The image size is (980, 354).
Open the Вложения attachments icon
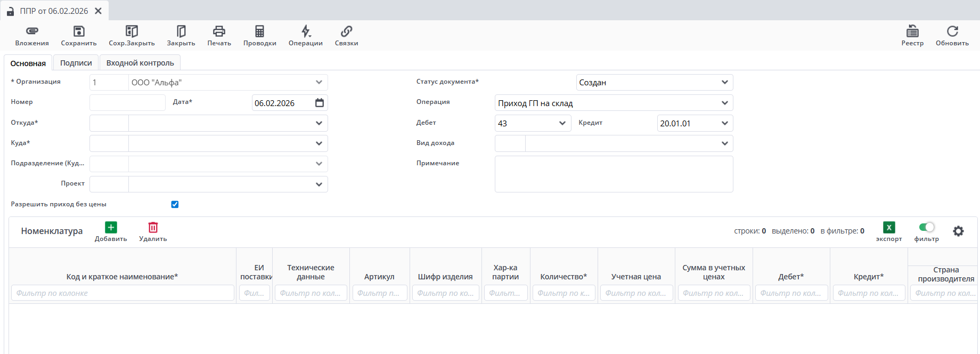click(x=32, y=31)
